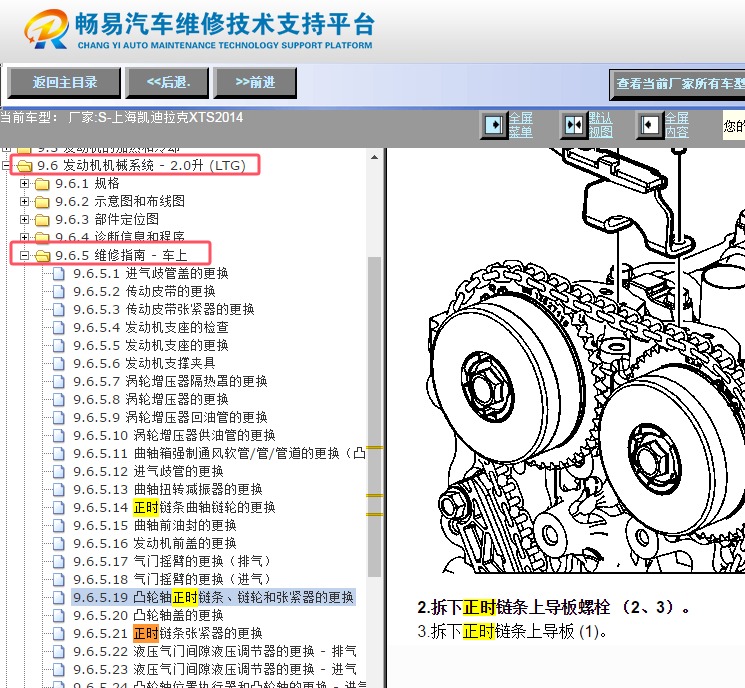Click the page icon beside 9.6.5.4
This screenshot has width=745, height=688.
click(58, 328)
